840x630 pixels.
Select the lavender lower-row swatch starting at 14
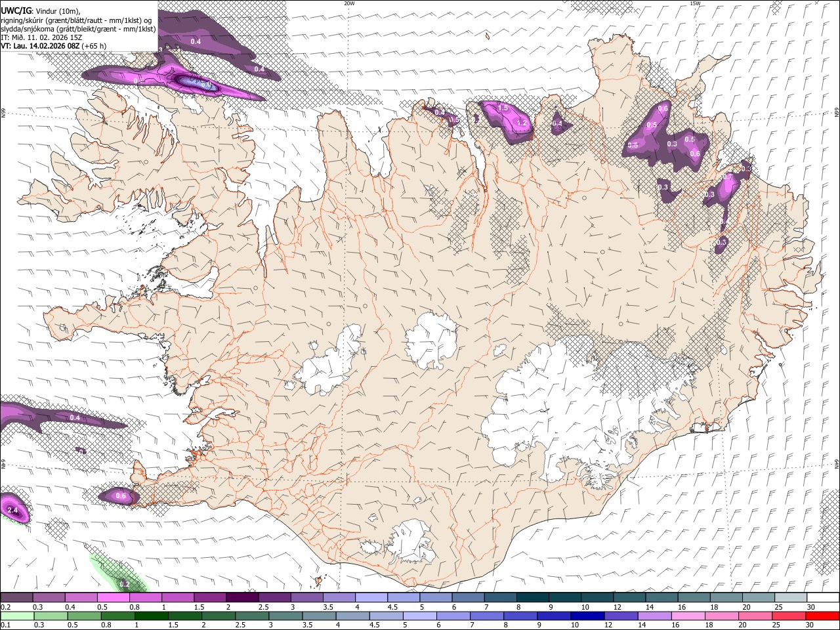[x=654, y=616]
